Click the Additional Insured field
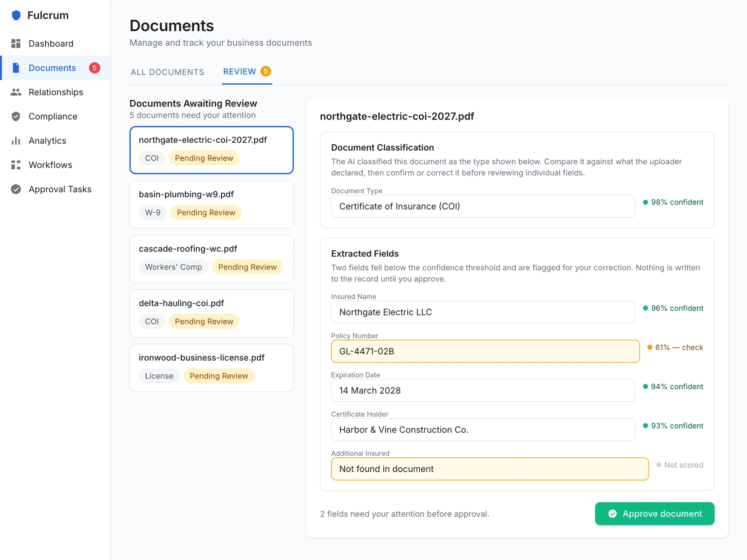The width and height of the screenshot is (747, 560). coord(490,469)
